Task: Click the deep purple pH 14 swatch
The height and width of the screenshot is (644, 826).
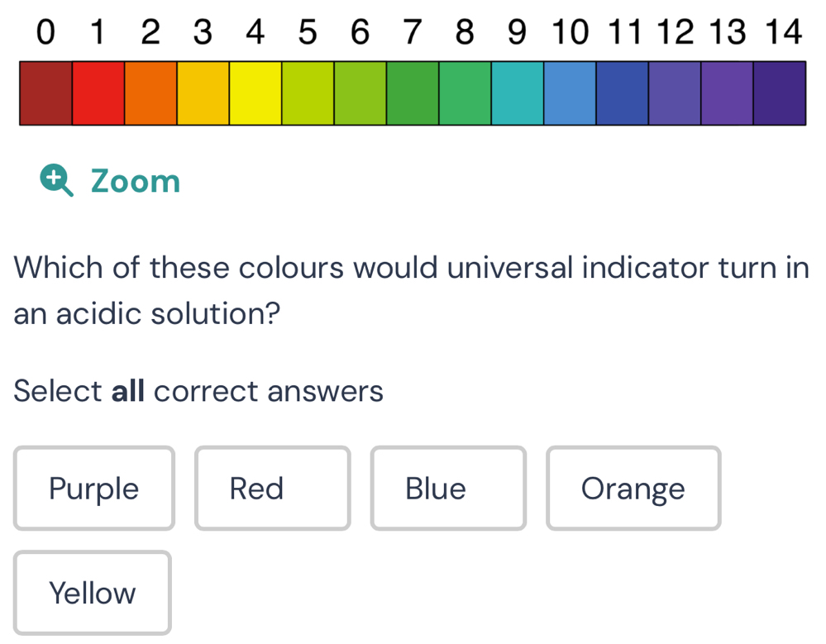Action: (x=780, y=93)
